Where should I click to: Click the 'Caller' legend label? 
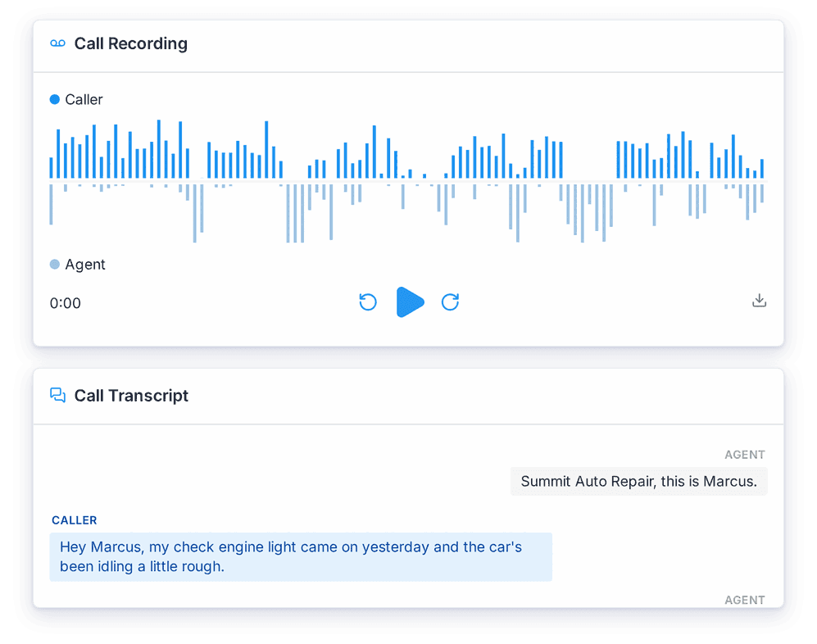click(x=84, y=99)
